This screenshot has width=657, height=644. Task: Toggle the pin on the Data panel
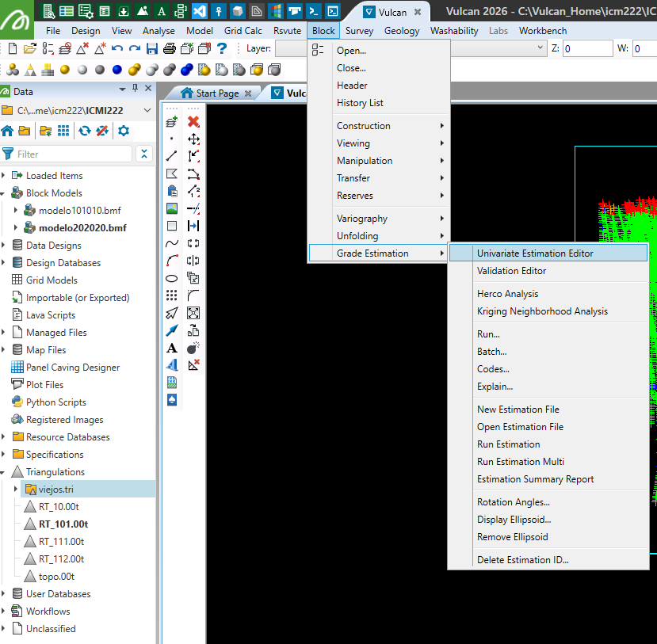[x=135, y=88]
